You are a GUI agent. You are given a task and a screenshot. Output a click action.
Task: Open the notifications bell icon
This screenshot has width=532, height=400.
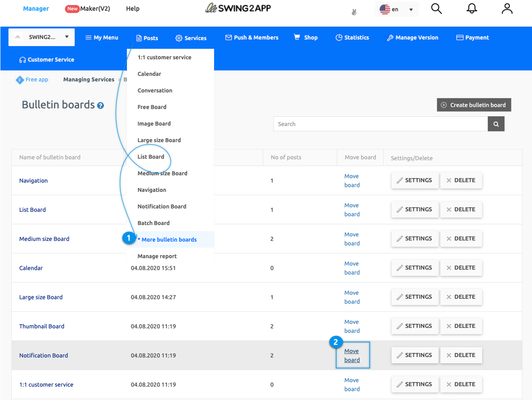pos(472,9)
